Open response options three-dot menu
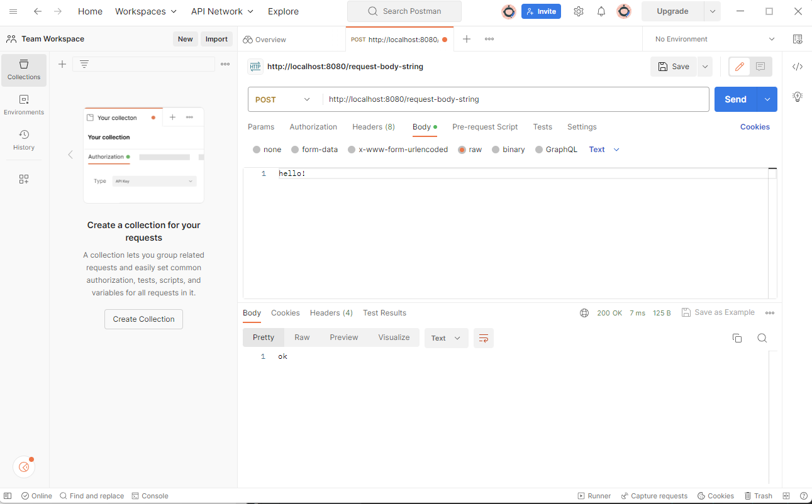The image size is (812, 504). coord(770,313)
